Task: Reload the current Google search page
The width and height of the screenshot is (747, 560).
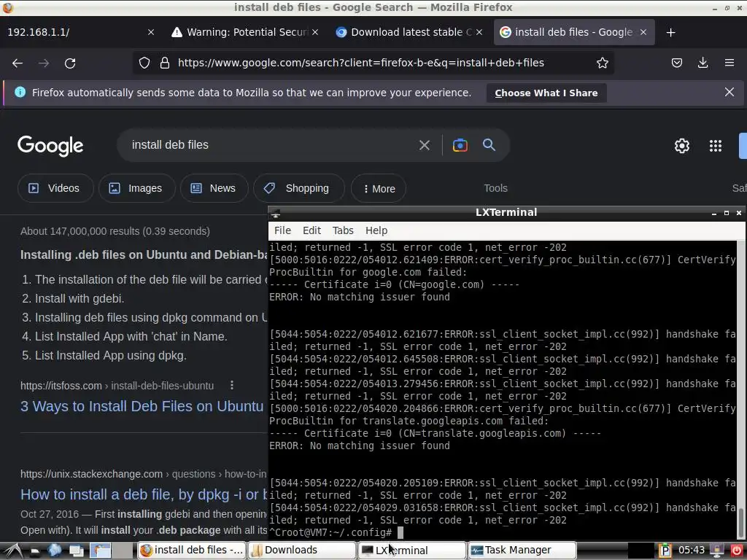Action: tap(70, 63)
